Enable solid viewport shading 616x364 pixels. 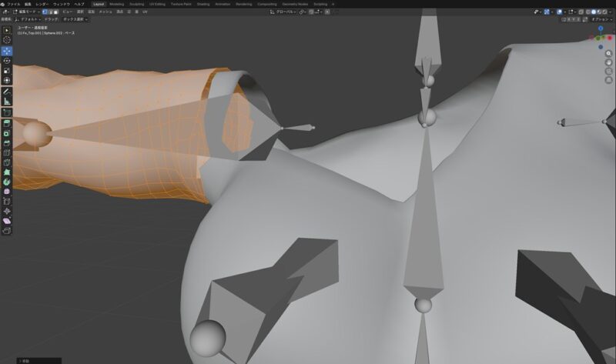593,12
